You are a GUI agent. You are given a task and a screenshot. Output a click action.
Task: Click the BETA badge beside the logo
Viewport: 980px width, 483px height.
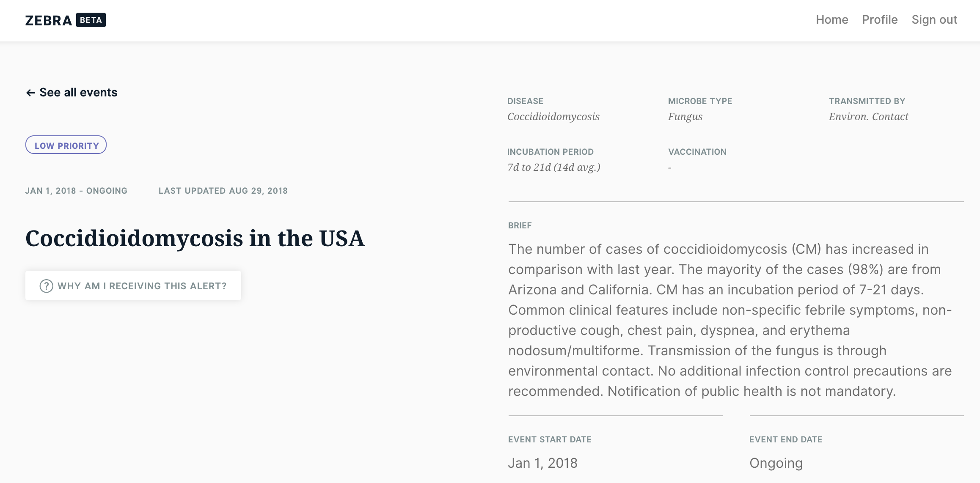(91, 20)
